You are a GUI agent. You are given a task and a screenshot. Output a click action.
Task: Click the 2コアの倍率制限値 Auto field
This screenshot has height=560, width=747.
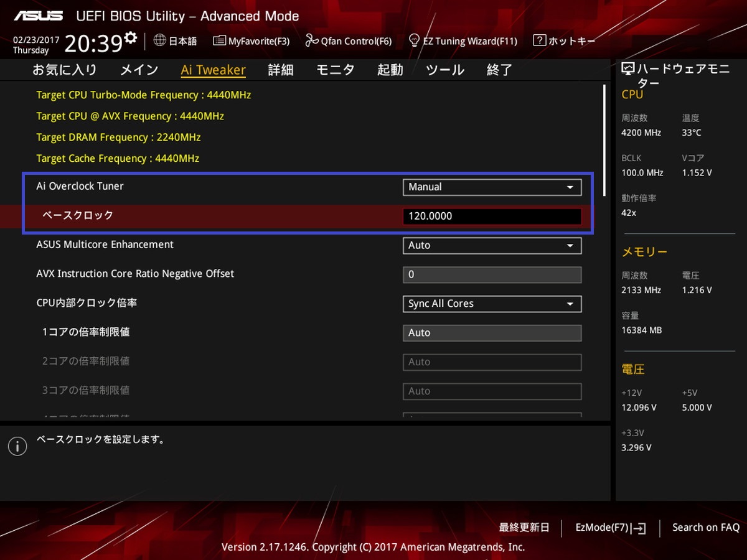[492, 362]
